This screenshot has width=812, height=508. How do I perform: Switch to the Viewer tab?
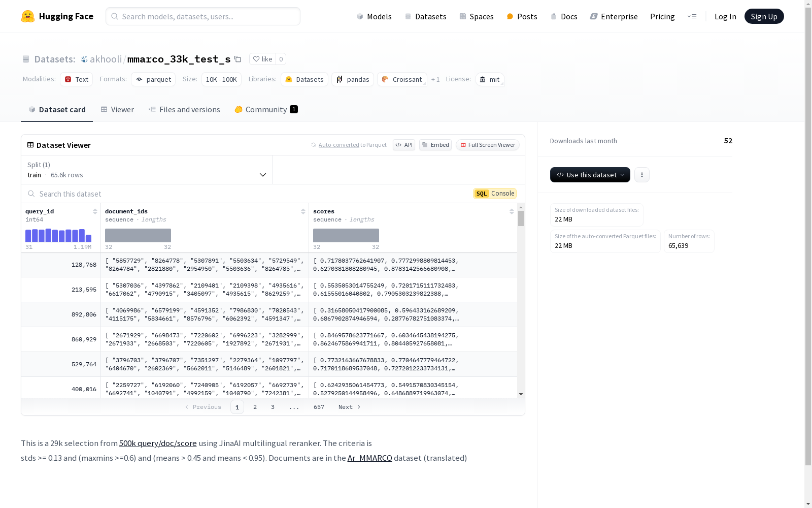click(x=117, y=109)
